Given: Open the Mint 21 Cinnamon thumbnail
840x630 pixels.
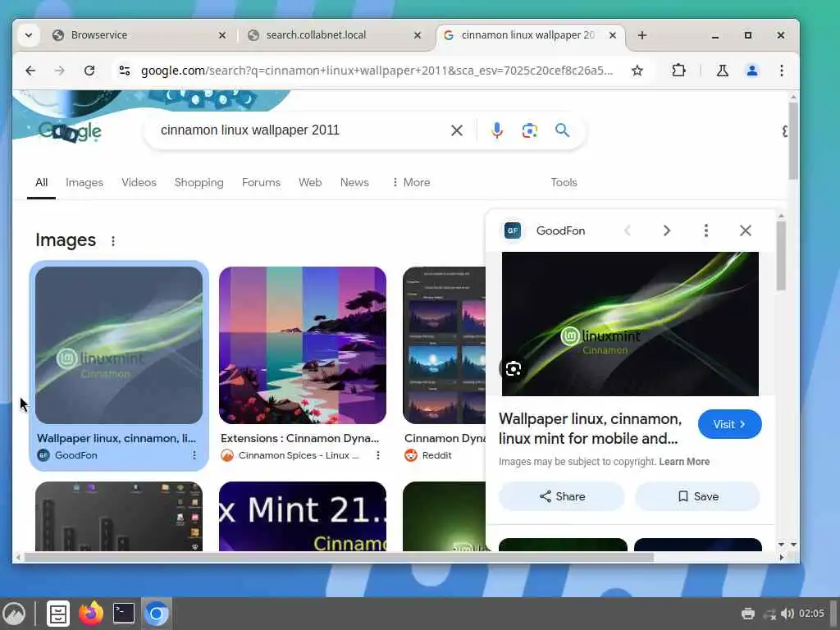Looking at the screenshot, I should (x=302, y=517).
